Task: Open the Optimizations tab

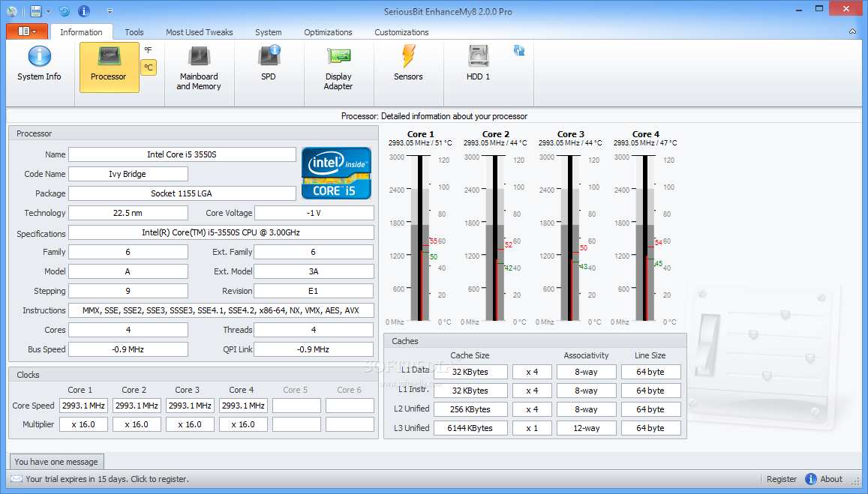Action: click(x=329, y=32)
